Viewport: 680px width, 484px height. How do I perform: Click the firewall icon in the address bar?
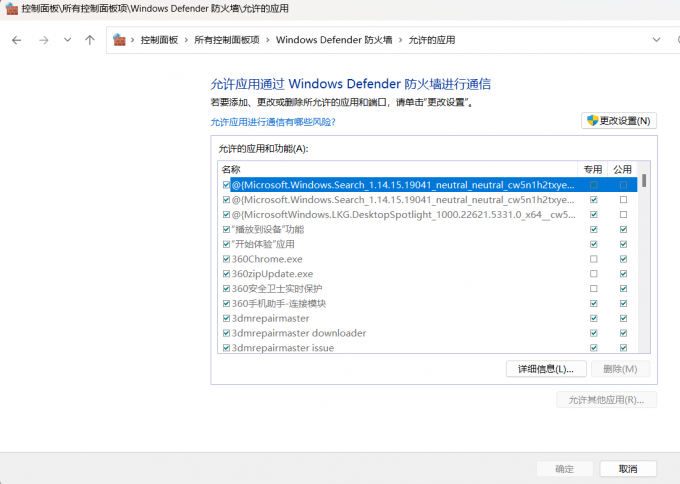click(120, 40)
